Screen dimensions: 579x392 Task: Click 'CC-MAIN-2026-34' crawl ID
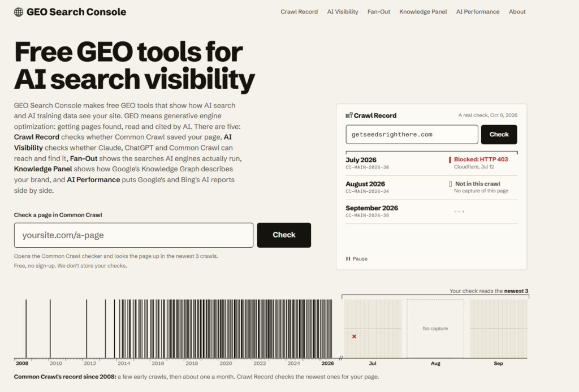(x=367, y=191)
